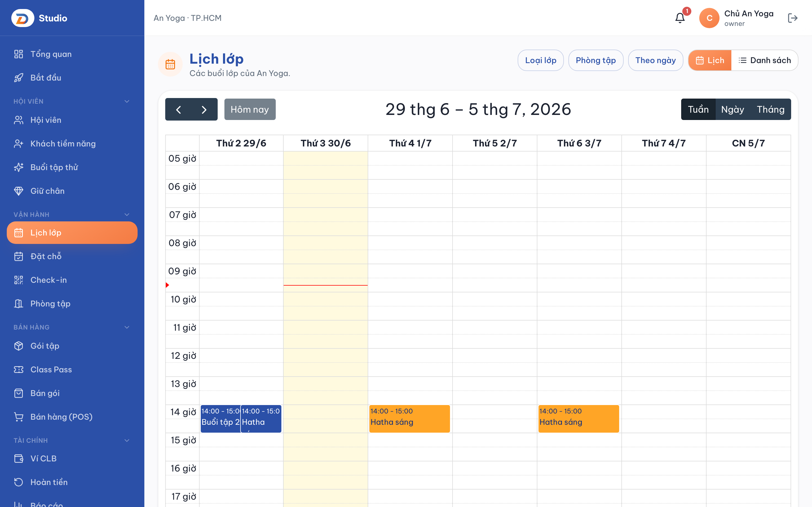The image size is (812, 507).
Task: Switch to Tháng month view
Action: [770, 109]
